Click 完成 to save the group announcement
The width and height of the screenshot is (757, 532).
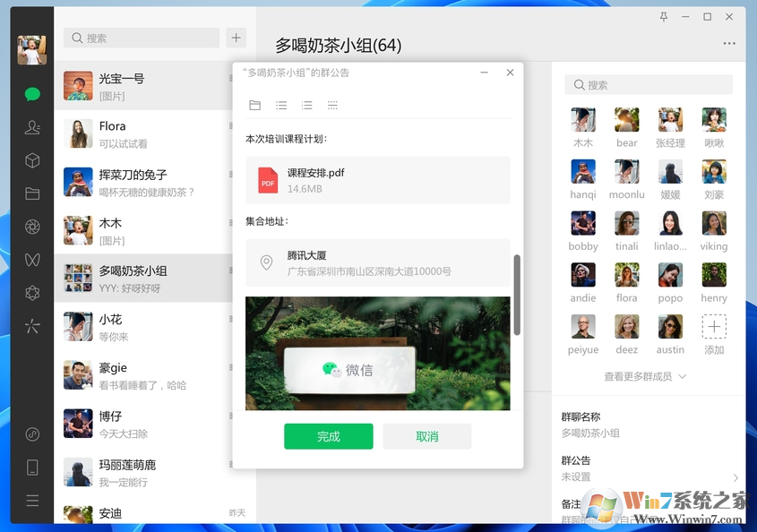coord(329,436)
